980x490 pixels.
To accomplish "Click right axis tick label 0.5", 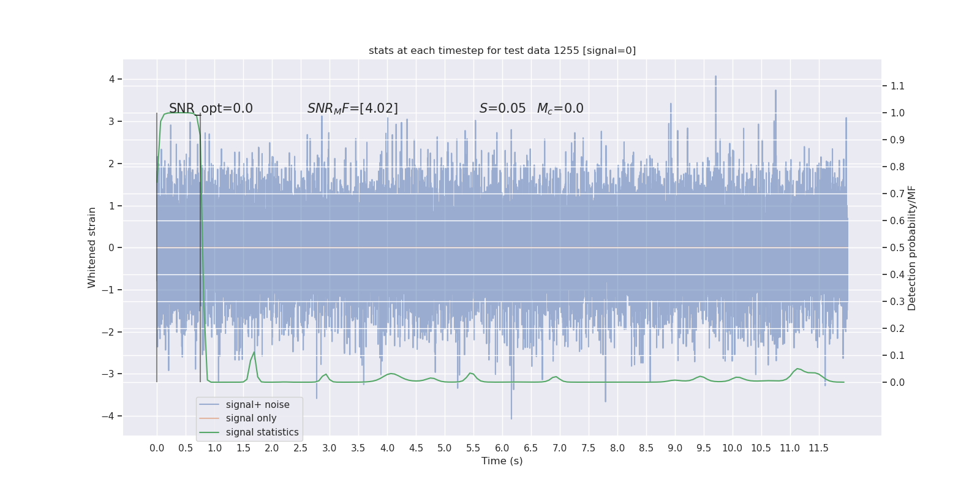I will (897, 248).
